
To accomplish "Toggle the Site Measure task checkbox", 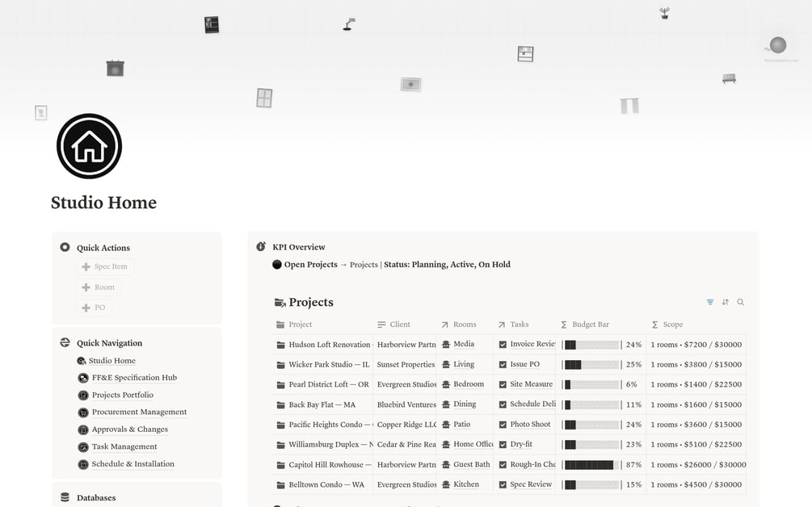I will click(503, 385).
